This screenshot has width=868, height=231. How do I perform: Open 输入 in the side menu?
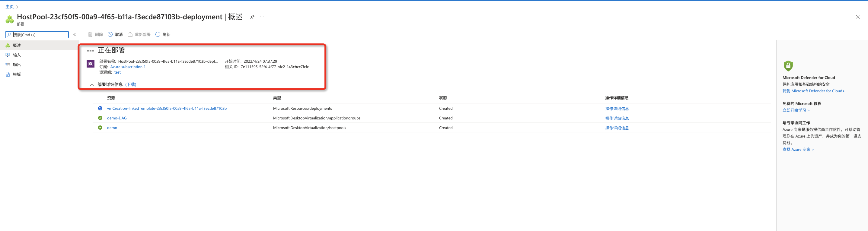(40, 55)
